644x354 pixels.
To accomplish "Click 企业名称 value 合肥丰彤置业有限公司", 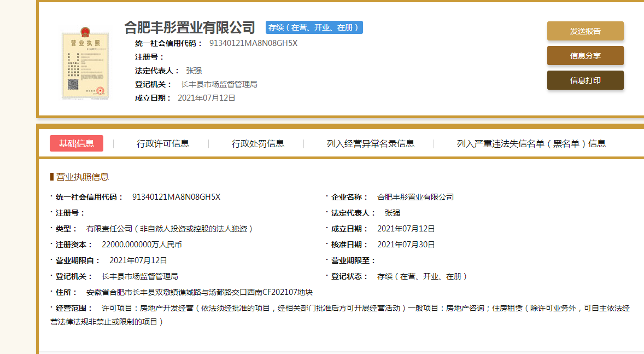I will click(x=415, y=197).
